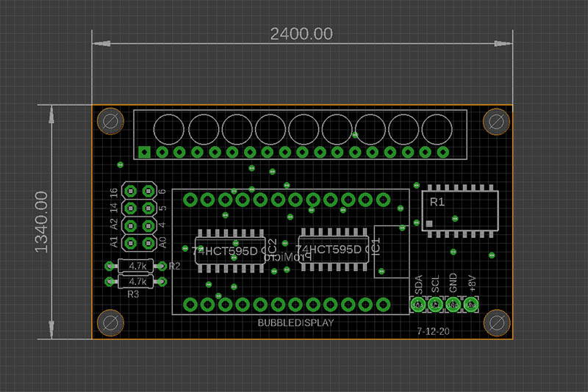Click the SDA connector pad
Screen dimensions: 588x392
click(x=418, y=304)
